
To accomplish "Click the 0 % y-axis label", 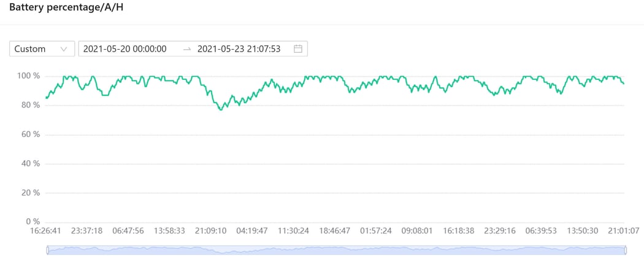I will 31,222.
